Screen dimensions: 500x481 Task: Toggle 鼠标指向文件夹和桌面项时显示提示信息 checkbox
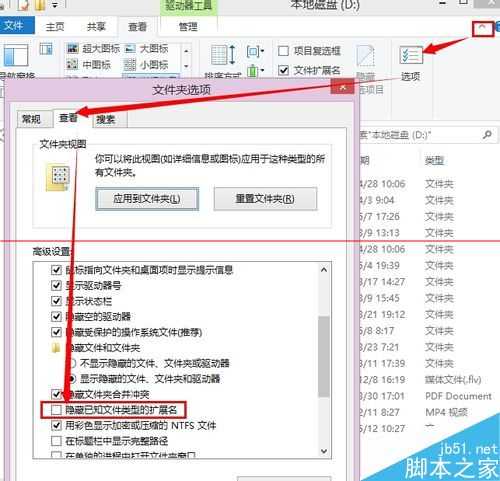tap(56, 270)
